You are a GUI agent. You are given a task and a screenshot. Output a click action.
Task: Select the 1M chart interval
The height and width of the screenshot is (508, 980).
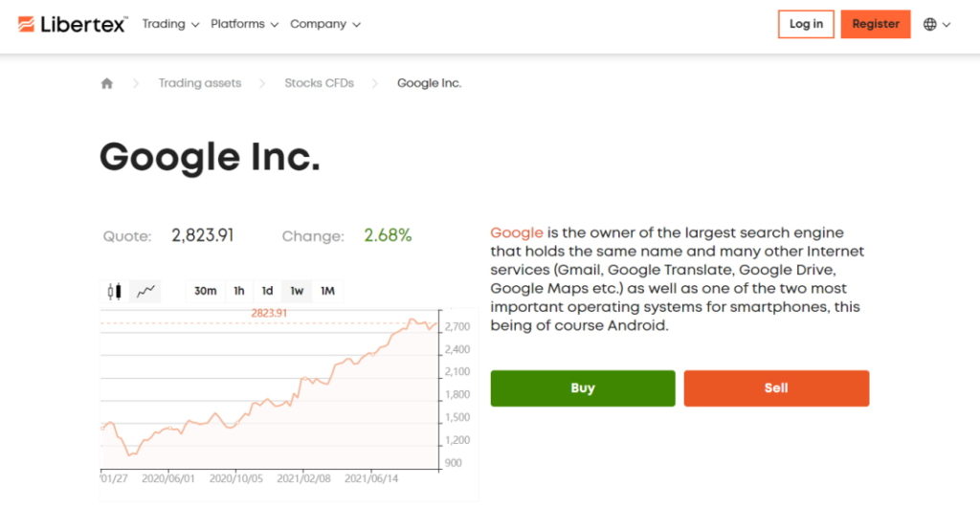[x=327, y=291]
